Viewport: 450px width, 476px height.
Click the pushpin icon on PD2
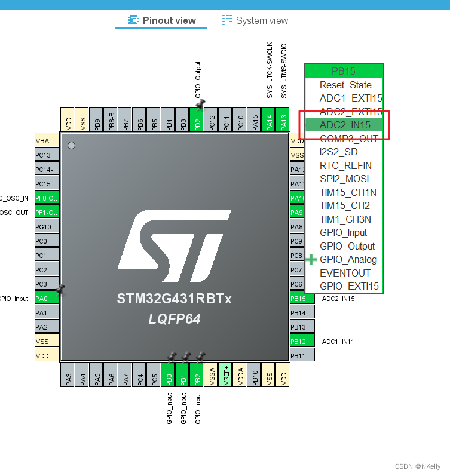[x=200, y=105]
